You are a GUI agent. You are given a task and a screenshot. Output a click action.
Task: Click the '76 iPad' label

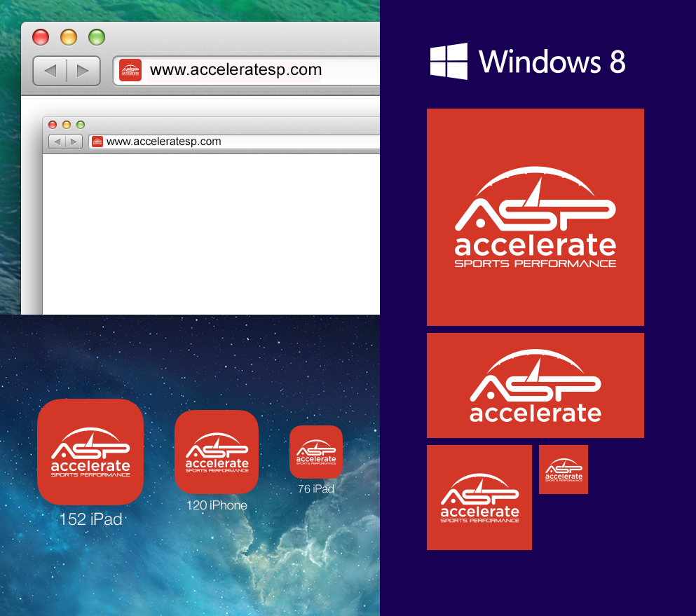[x=316, y=488]
